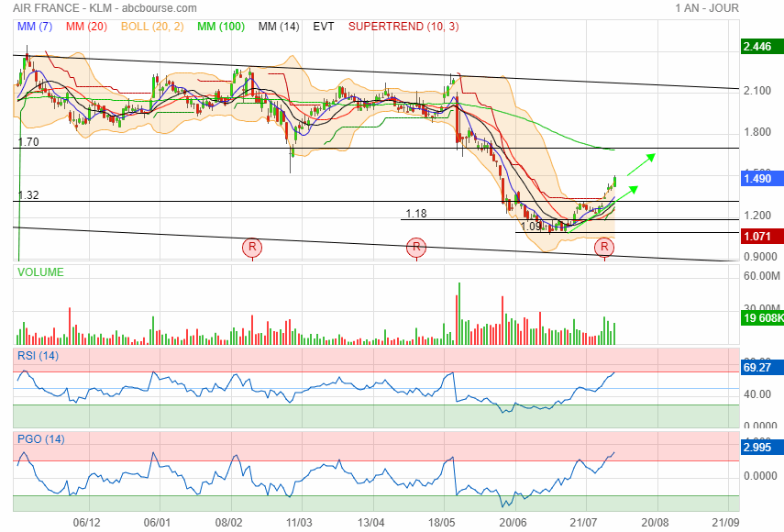Viewport: 784px width, 532px height.
Task: Click the 1.490 current price tag
Action: (x=761, y=179)
